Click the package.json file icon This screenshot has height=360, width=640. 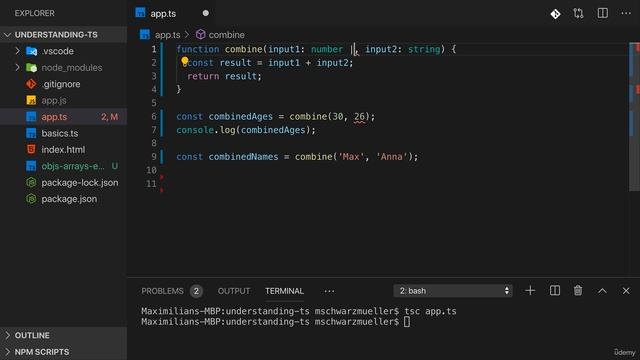(31, 199)
